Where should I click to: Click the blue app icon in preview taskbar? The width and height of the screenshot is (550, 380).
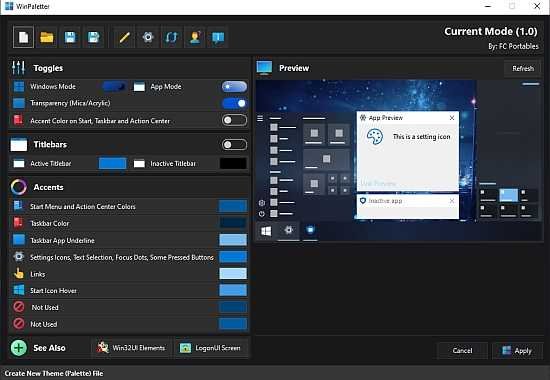[x=310, y=230]
